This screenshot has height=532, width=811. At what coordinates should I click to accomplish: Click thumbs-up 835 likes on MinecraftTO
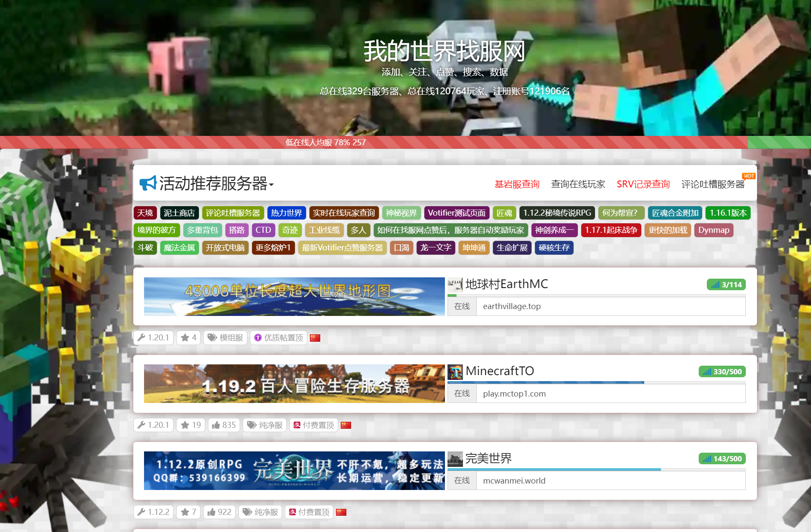pos(224,425)
